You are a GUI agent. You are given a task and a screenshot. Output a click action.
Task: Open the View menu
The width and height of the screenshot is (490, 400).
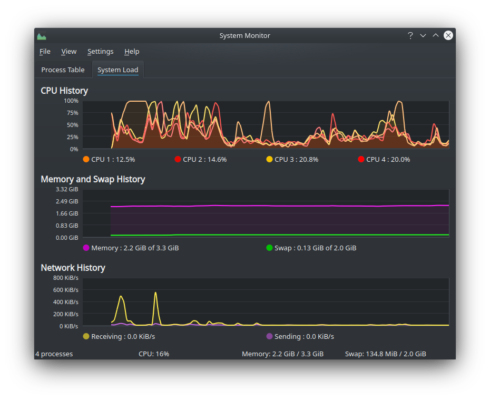click(69, 52)
